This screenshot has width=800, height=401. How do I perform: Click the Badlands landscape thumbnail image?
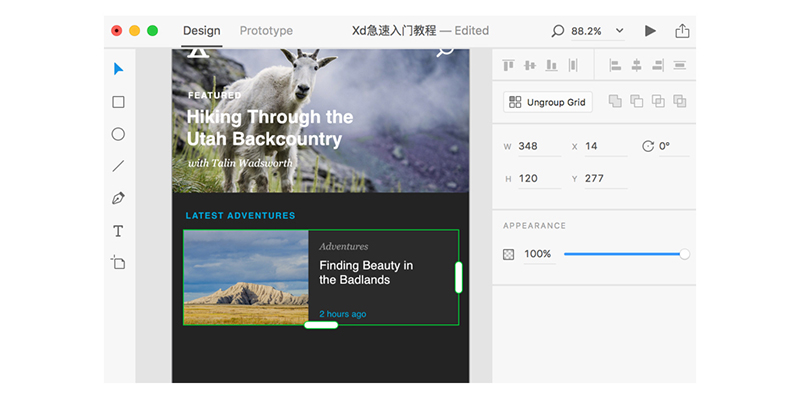point(246,277)
